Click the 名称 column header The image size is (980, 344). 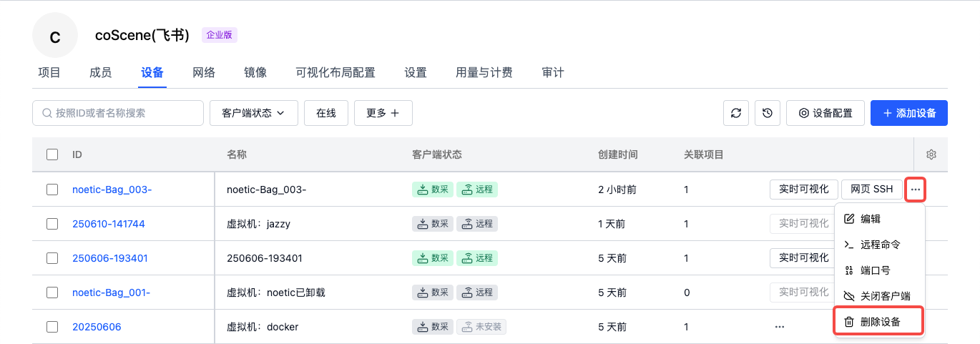(x=237, y=154)
